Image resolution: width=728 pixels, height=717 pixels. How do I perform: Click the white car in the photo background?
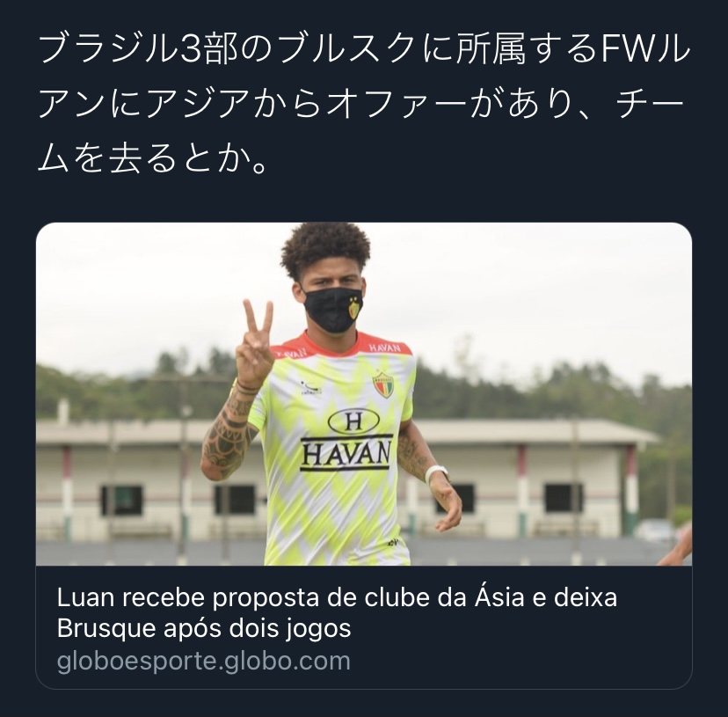coord(656,530)
